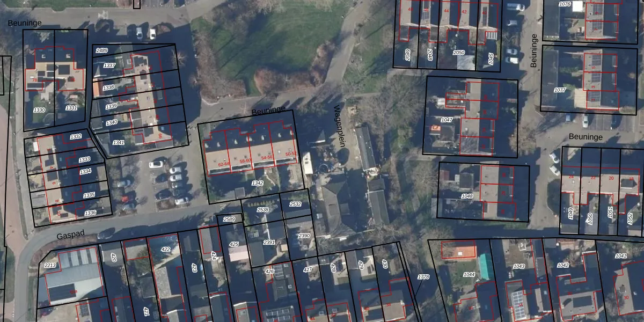Select parcel label 2532

tap(295, 204)
